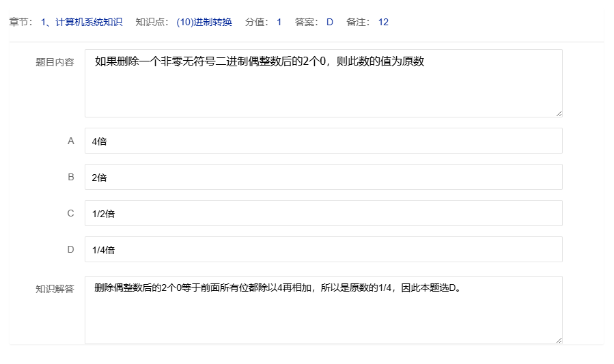
Task: Click option B field containing 2倍
Action: [x=323, y=178]
